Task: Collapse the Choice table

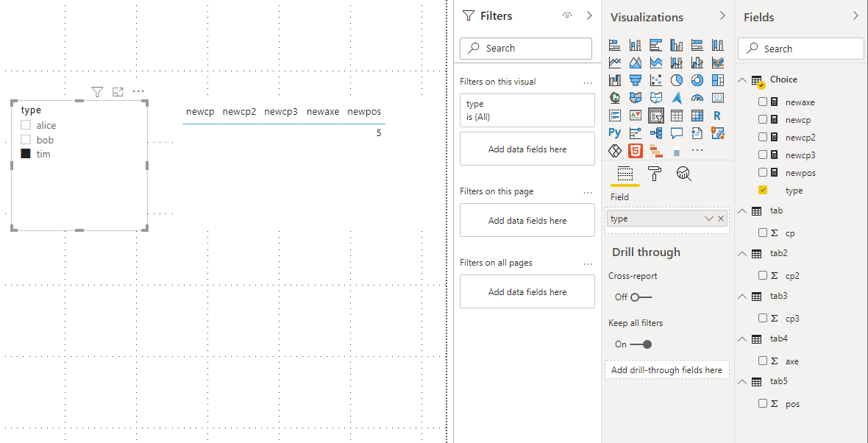Action: [x=742, y=79]
